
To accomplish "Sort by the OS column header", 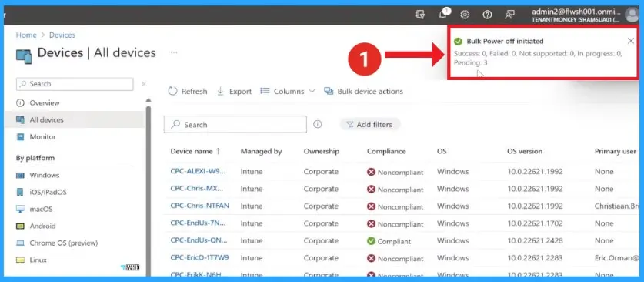I will pos(442,151).
